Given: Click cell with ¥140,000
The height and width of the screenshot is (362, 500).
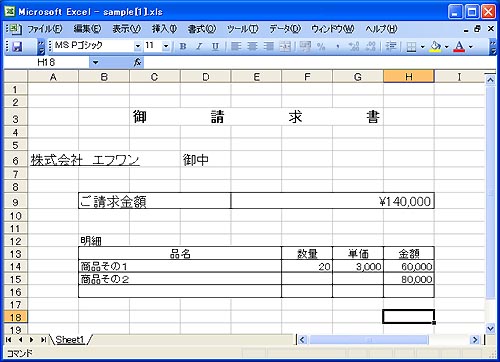Looking at the screenshot, I should (332, 201).
